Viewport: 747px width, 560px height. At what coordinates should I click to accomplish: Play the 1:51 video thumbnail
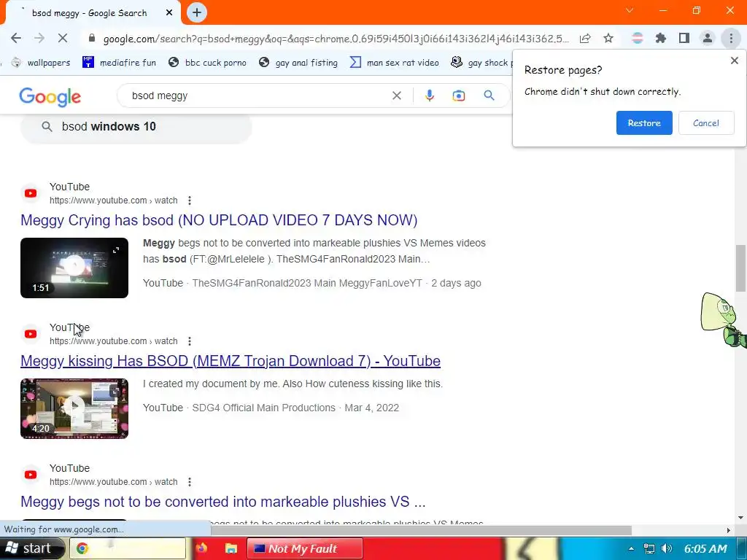[74, 268]
